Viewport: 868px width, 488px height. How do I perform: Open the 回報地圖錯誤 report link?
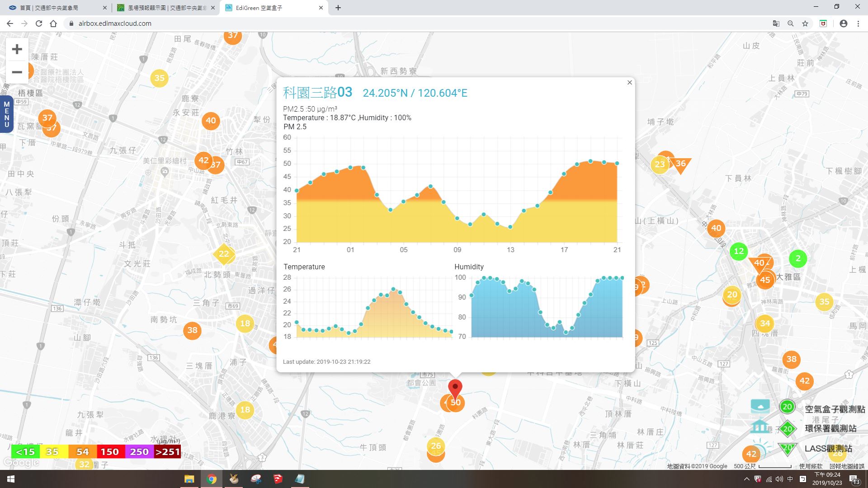point(847,466)
